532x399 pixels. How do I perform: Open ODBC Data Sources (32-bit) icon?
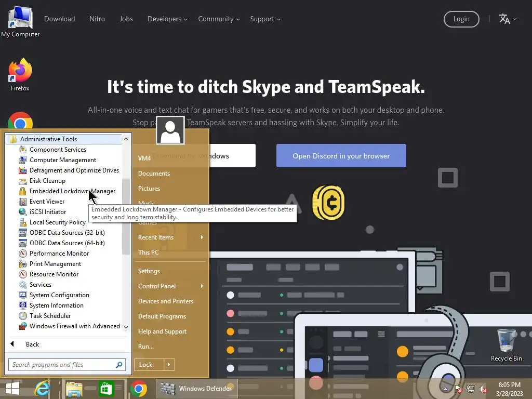click(23, 233)
